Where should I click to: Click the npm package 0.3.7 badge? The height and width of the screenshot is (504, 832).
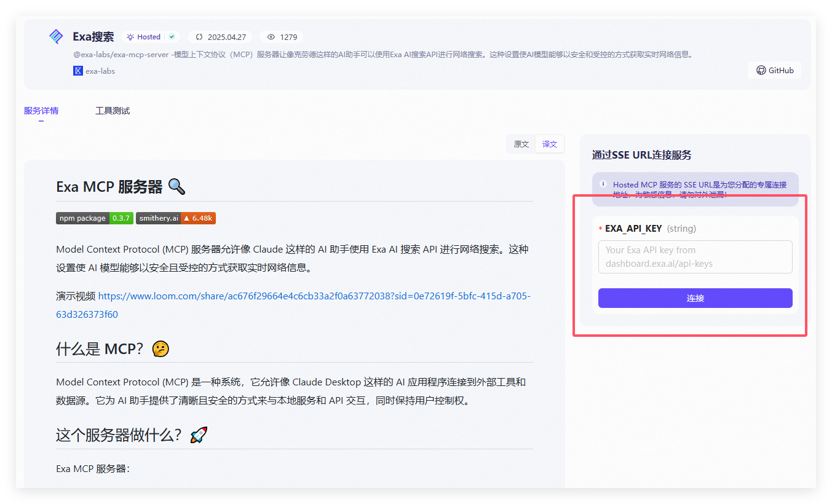point(95,218)
